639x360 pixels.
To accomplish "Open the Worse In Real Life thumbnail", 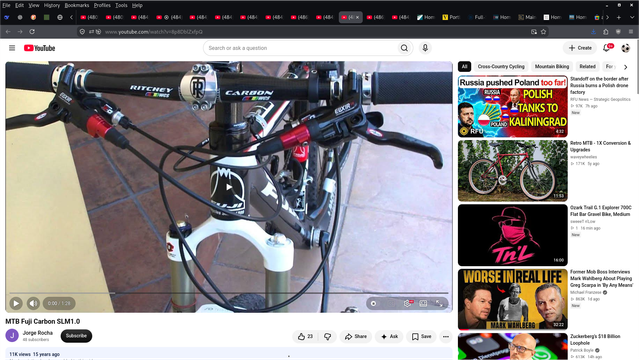I will pyautogui.click(x=513, y=299).
